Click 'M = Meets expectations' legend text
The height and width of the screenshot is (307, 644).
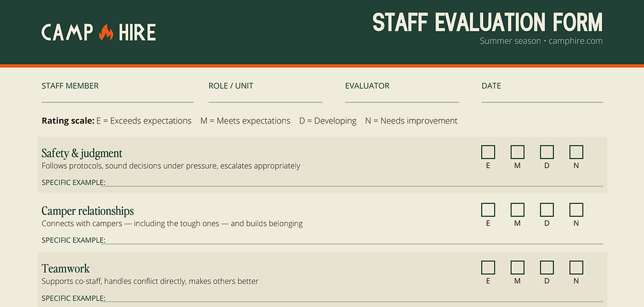(x=245, y=121)
